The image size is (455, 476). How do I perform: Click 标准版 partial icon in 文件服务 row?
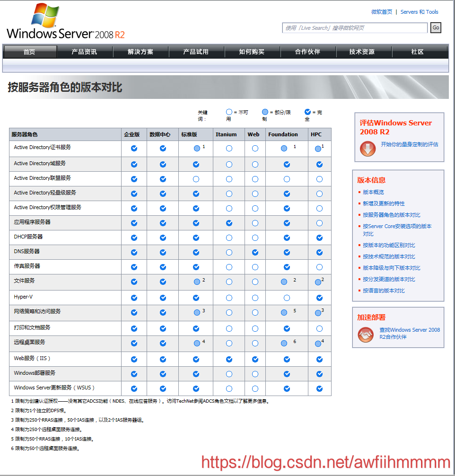pyautogui.click(x=197, y=282)
